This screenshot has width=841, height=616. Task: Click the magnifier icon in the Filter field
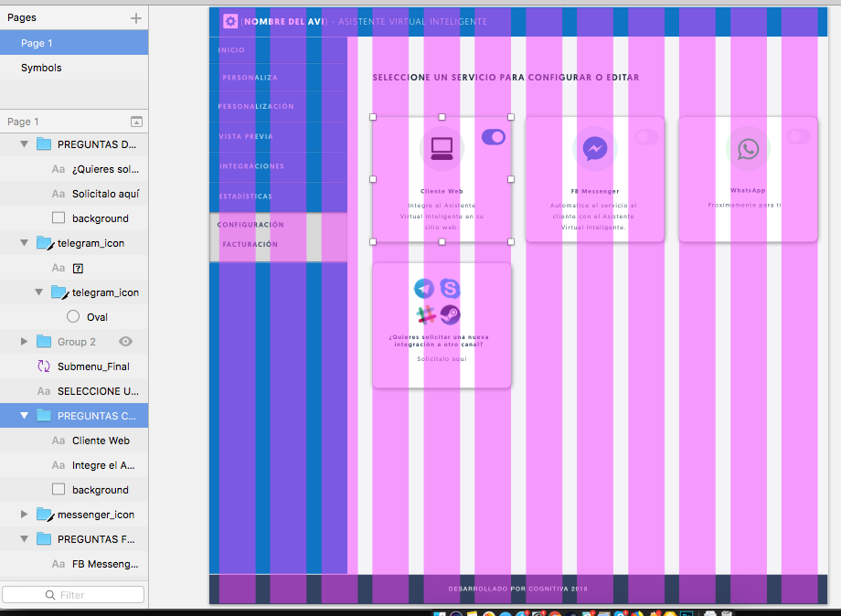pyautogui.click(x=50, y=595)
